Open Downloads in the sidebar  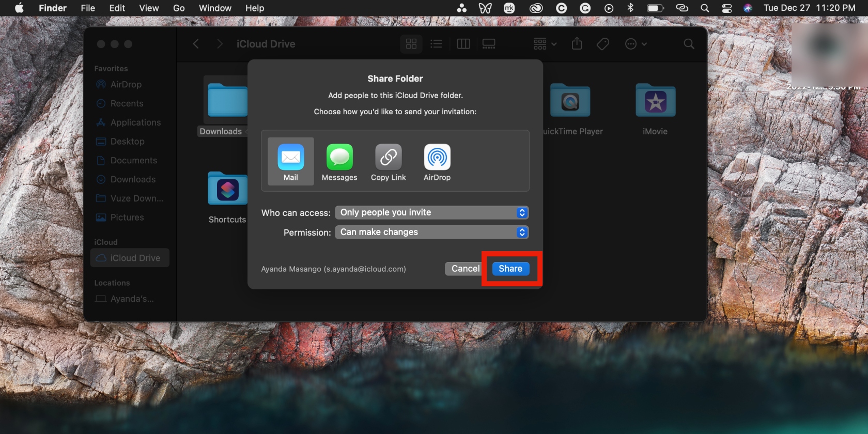click(126, 179)
